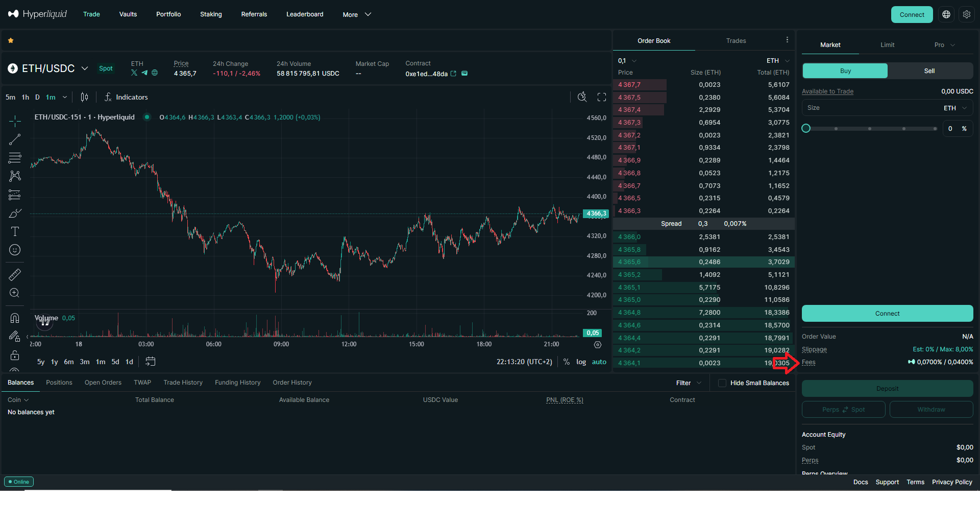Open the Open Orders tab
The image size is (980, 523).
point(103,383)
